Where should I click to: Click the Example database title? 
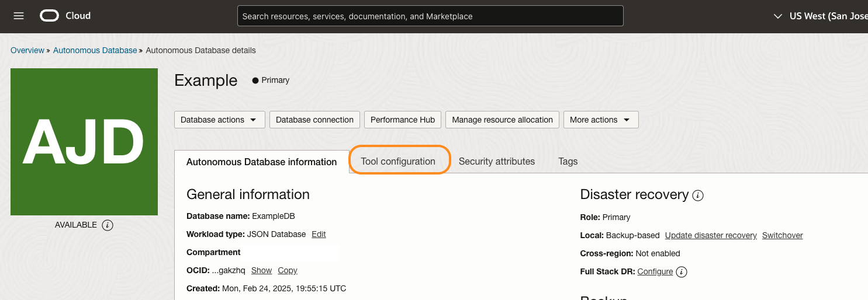pyautogui.click(x=206, y=81)
